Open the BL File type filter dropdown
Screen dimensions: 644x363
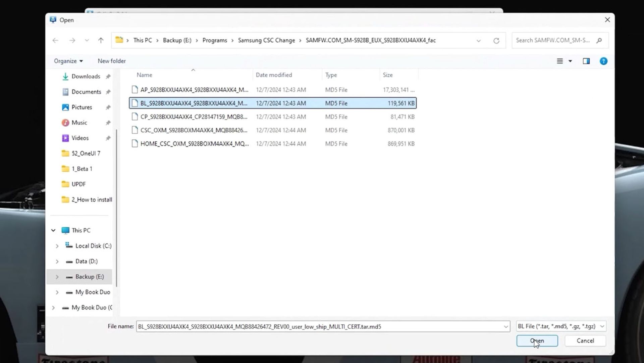(x=561, y=326)
